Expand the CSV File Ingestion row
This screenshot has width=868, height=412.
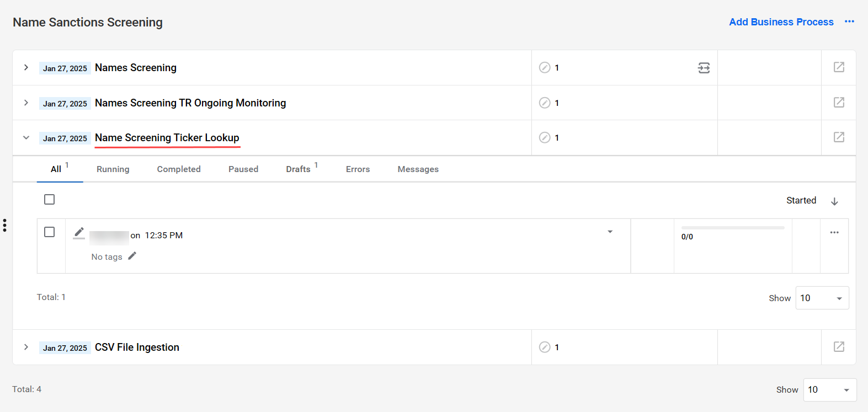[x=26, y=347]
